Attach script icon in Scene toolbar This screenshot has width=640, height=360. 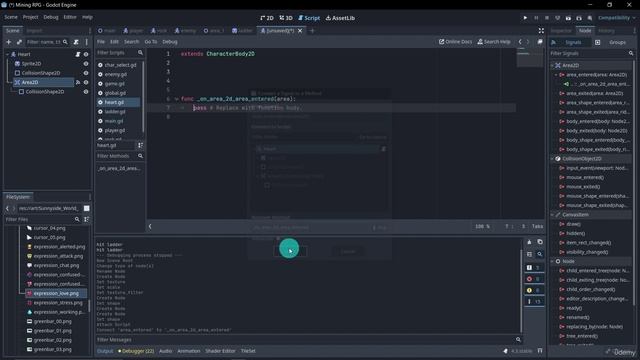[76, 42]
